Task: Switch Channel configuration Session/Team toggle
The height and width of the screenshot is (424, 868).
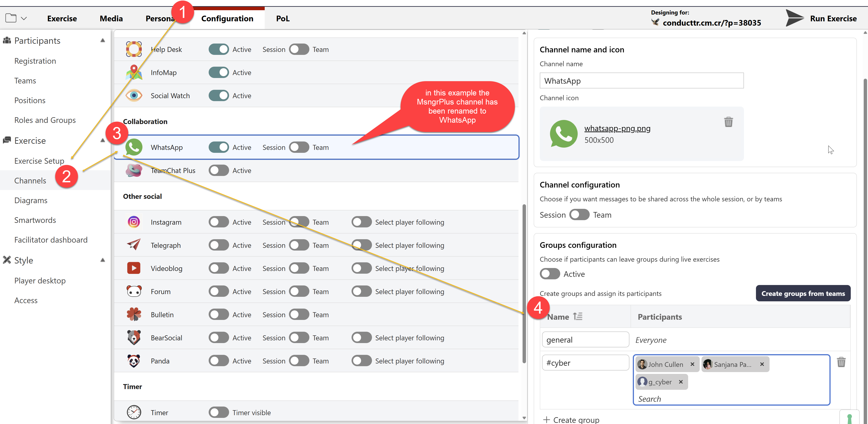Action: coord(579,215)
